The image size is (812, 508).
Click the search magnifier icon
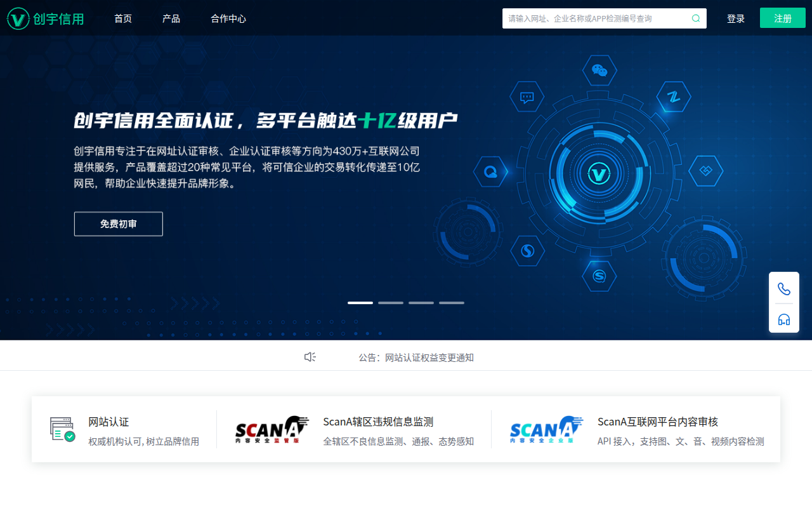tap(696, 18)
